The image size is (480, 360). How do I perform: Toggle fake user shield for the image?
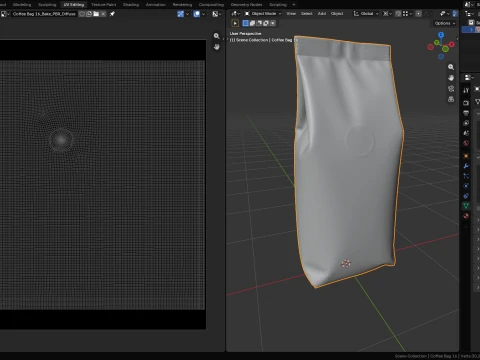click(x=82, y=14)
